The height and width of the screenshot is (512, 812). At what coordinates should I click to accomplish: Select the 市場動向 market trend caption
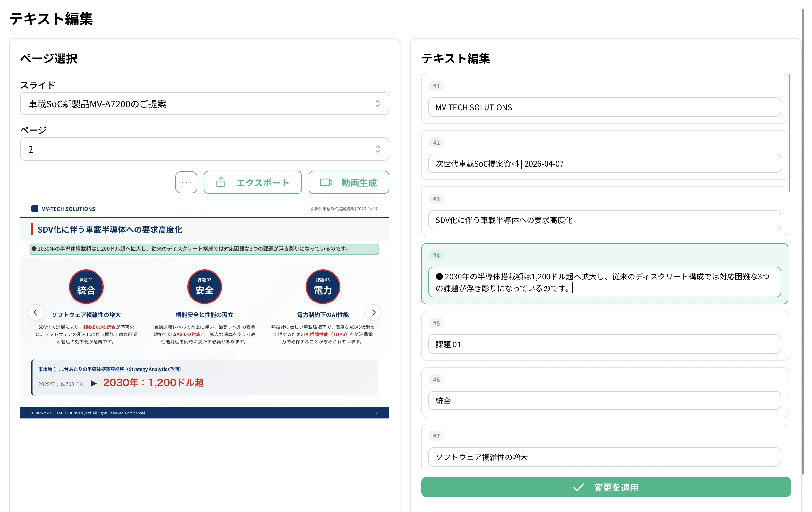pos(110,369)
